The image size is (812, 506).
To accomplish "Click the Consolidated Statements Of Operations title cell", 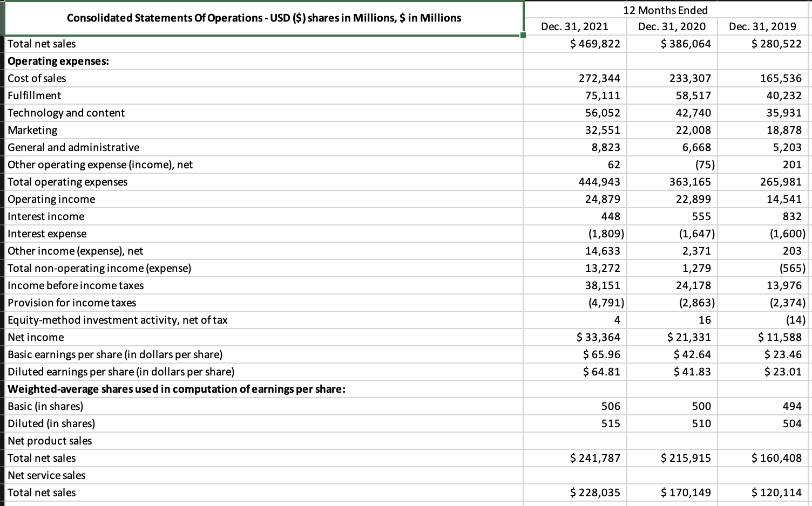I will click(264, 18).
